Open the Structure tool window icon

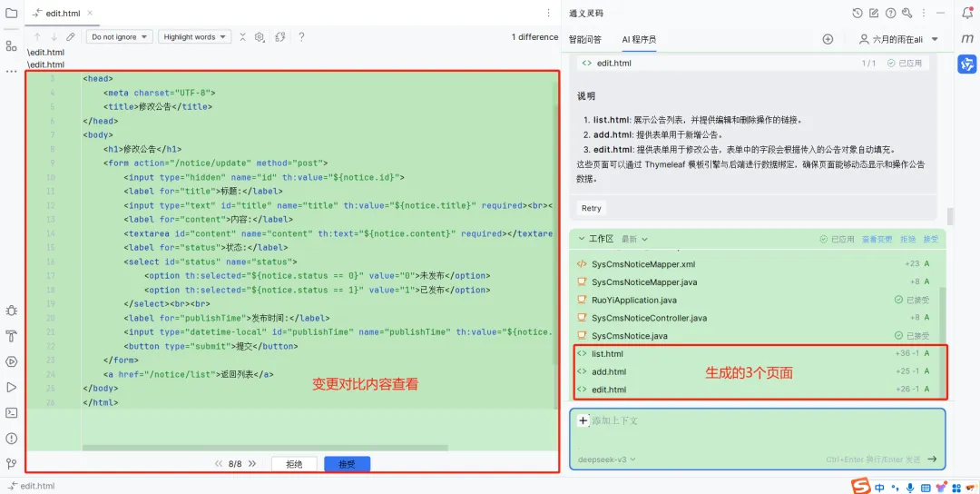point(11,45)
